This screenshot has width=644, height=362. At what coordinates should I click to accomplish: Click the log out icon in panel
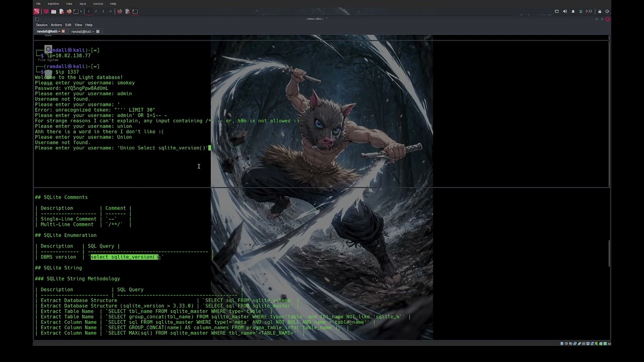click(x=607, y=11)
